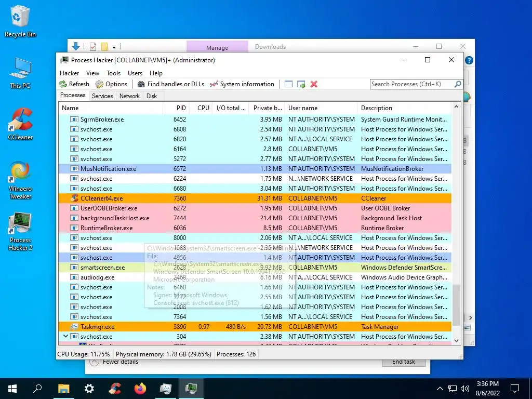
Task: Click the process list scroll down arrow
Action: (456, 341)
